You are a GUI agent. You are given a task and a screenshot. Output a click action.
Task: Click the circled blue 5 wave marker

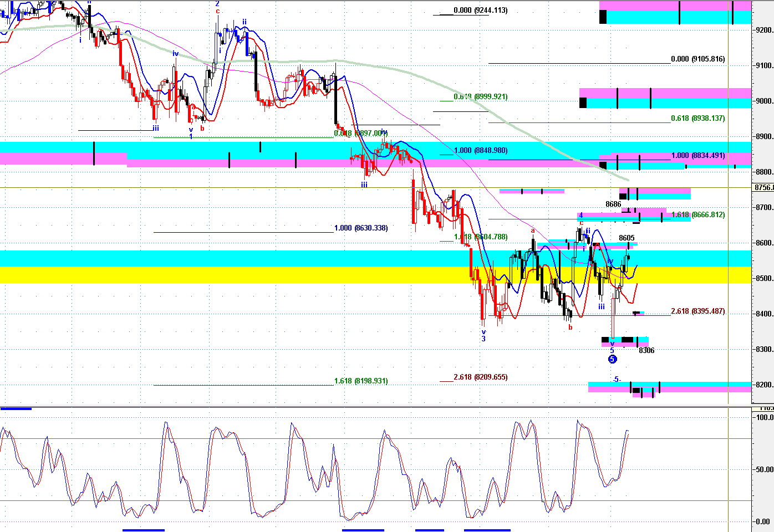tap(612, 359)
